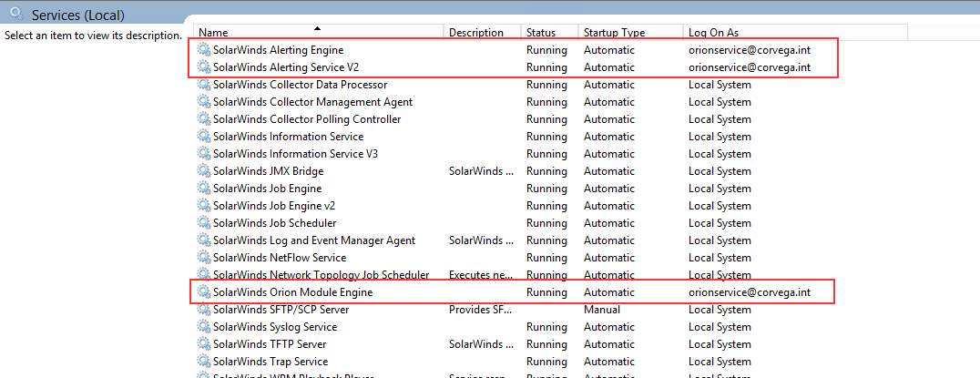This screenshot has height=378, width=980.
Task: Click 'Provides SF...' description of SFTP/SCP Server
Action: (x=481, y=310)
